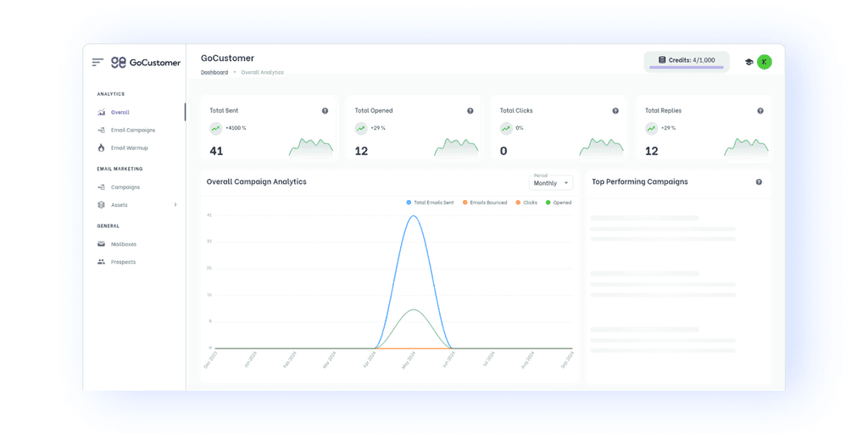This screenshot has width=868, height=434.
Task: Expand the Assets submenu chevron
Action: (175, 205)
